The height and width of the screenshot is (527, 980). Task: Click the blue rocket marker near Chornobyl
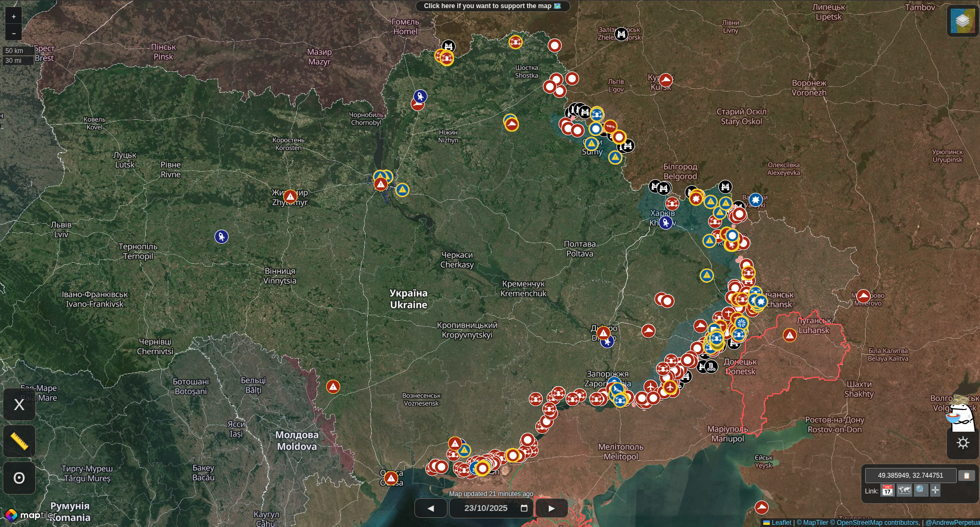click(420, 96)
